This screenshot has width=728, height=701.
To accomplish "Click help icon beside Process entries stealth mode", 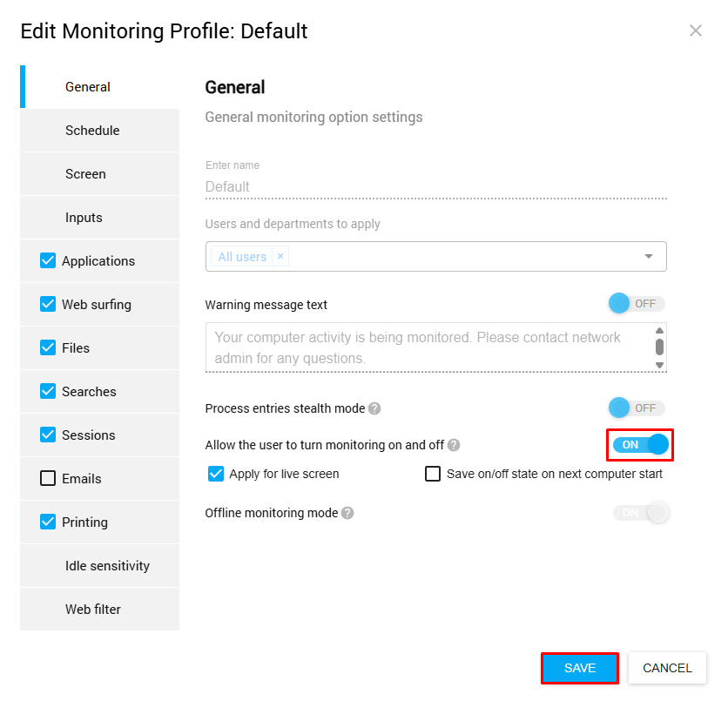I will [x=374, y=408].
